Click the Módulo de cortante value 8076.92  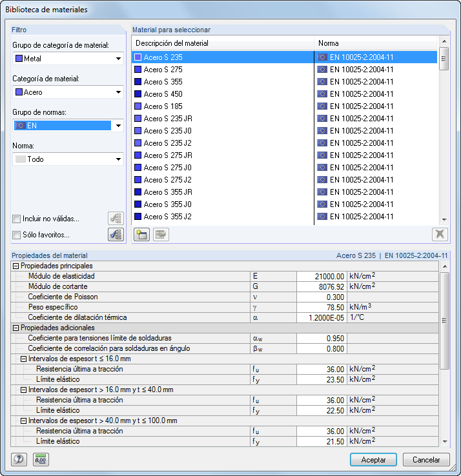tap(322, 286)
